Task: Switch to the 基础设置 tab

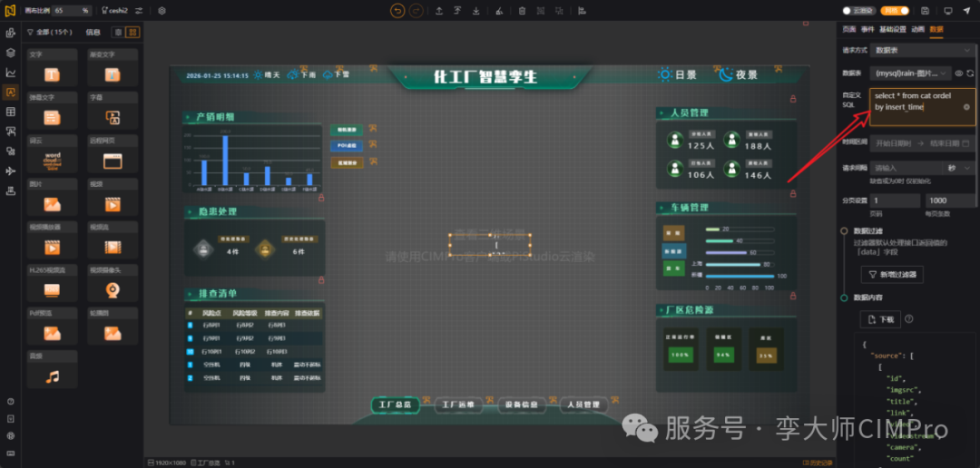Action: click(893, 29)
